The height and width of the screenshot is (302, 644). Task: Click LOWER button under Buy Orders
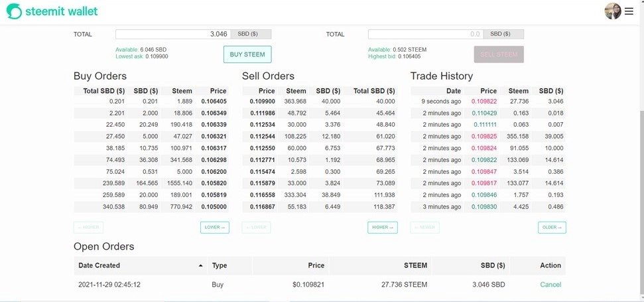coord(215,227)
